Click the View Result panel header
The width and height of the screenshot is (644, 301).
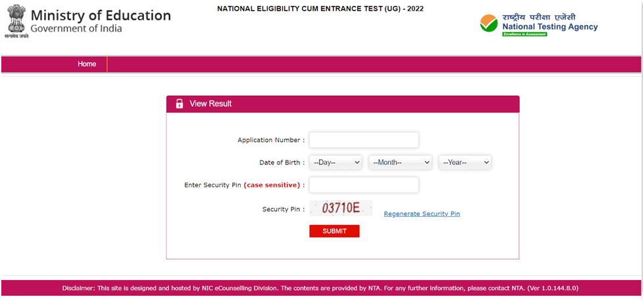342,104
